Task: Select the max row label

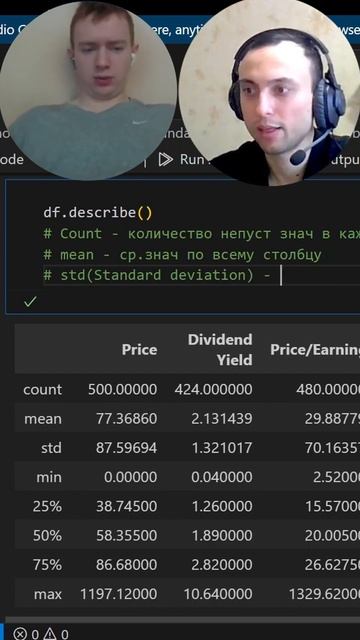Action: click(48, 594)
